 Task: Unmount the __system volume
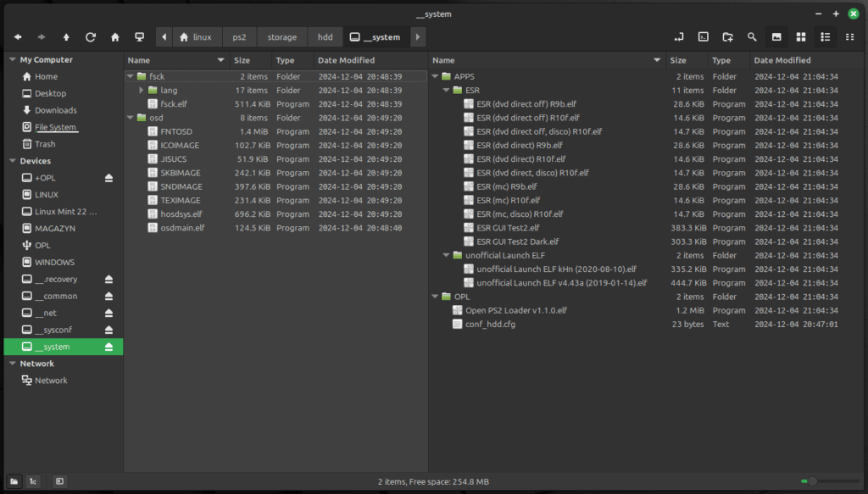coord(109,347)
